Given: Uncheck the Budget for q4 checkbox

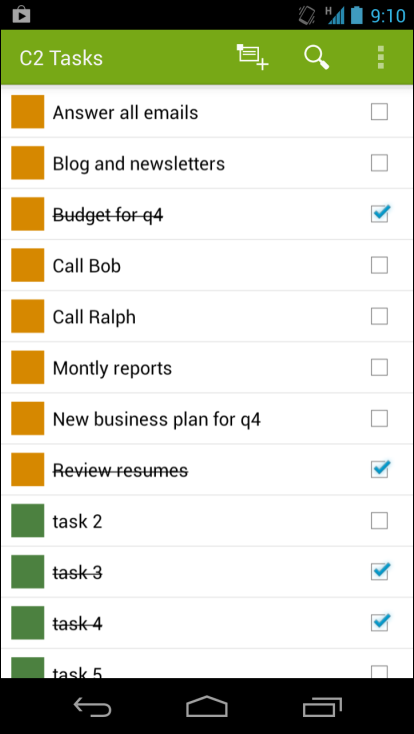Looking at the screenshot, I should (x=380, y=214).
